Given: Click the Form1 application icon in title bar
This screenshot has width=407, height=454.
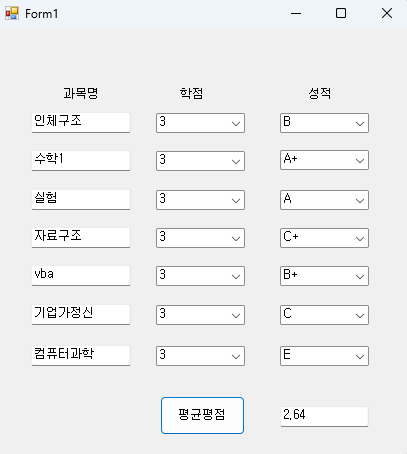Looking at the screenshot, I should [12, 14].
